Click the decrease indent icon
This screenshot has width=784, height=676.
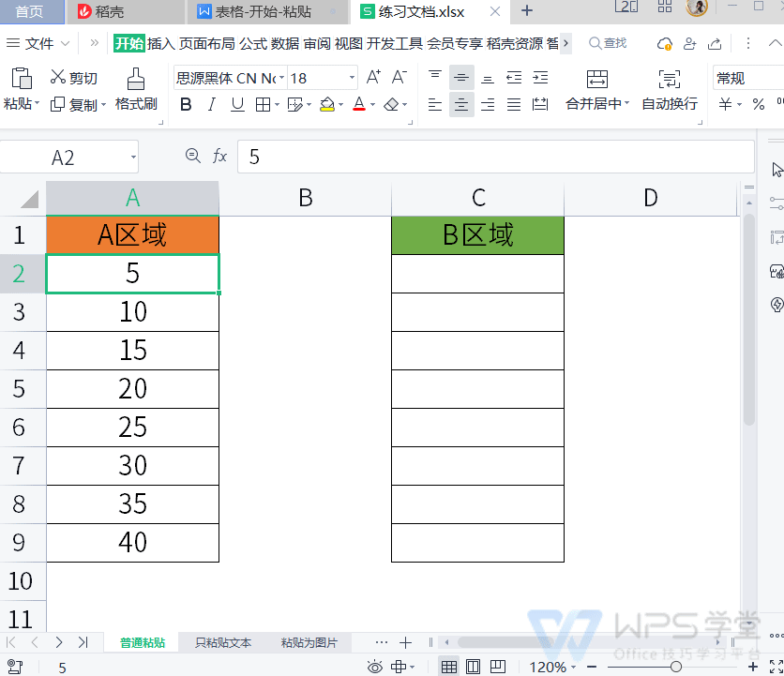[514, 78]
